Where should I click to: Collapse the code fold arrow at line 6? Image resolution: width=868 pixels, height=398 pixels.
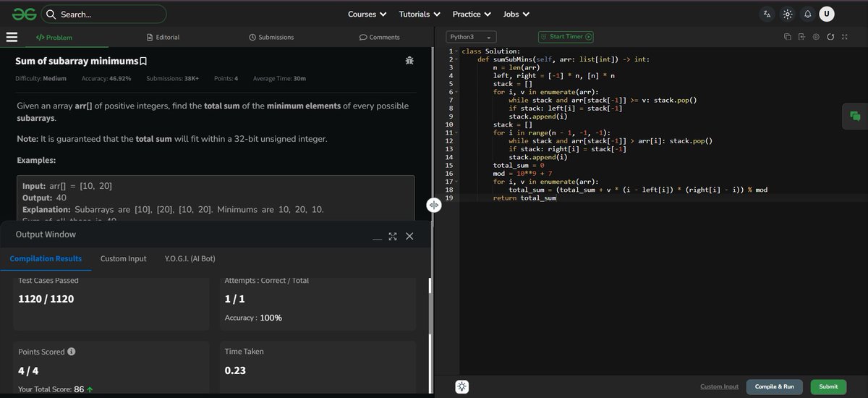coord(458,92)
